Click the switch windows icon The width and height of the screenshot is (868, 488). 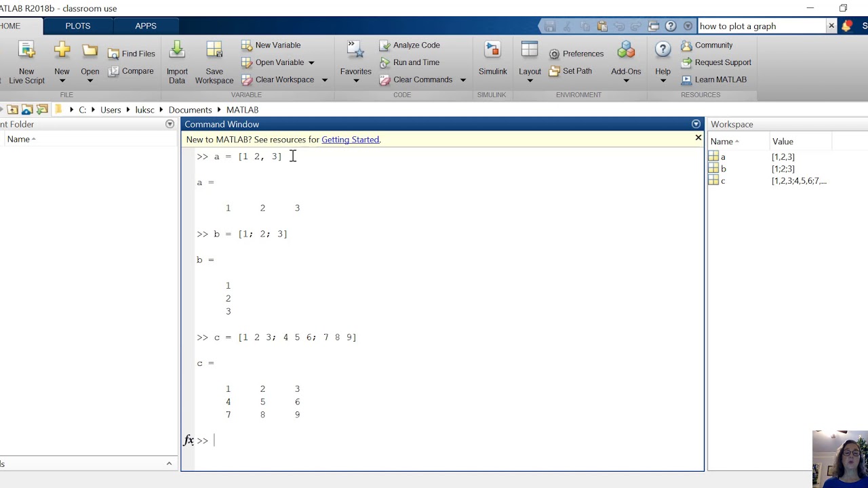coord(654,26)
